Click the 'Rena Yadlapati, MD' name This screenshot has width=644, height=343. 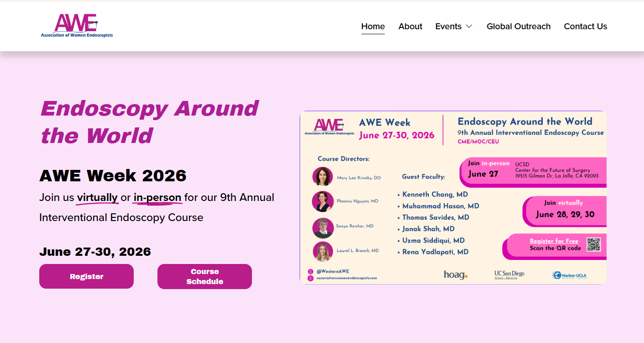tap(435, 252)
